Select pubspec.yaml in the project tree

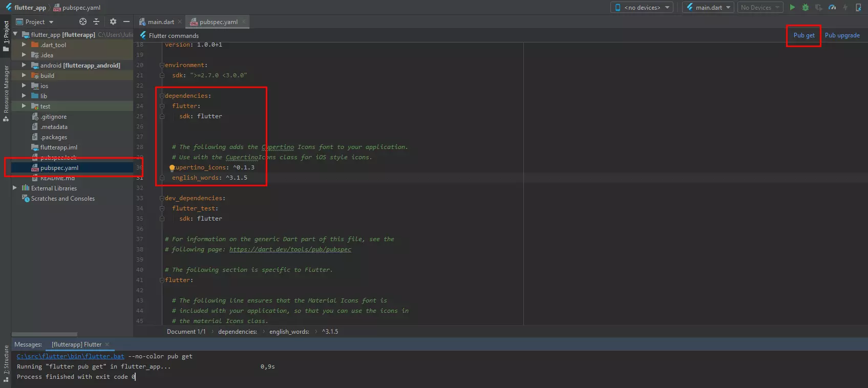click(72, 168)
